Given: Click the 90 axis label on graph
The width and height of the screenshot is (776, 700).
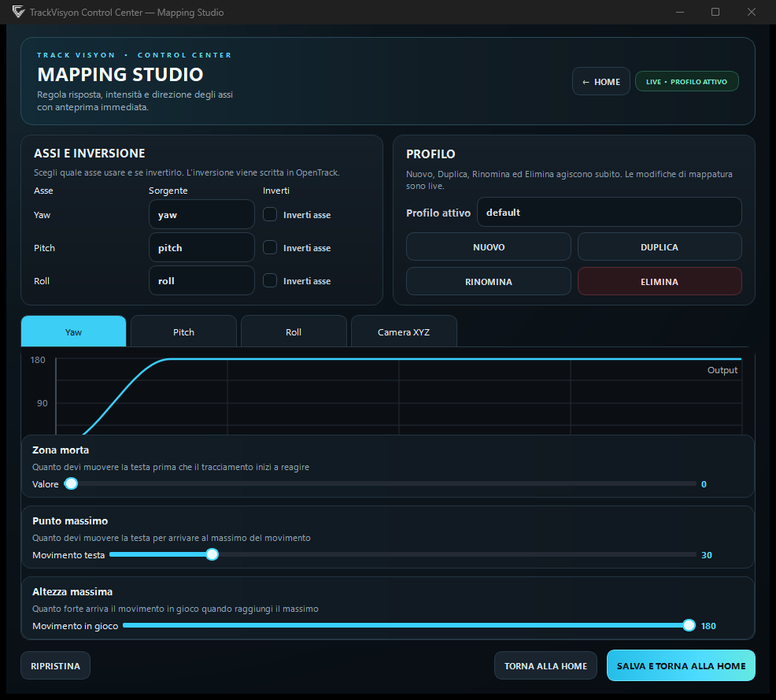Looking at the screenshot, I should point(42,403).
